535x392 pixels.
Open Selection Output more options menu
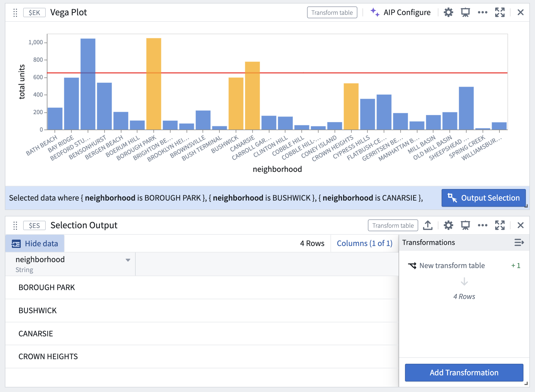(483, 225)
